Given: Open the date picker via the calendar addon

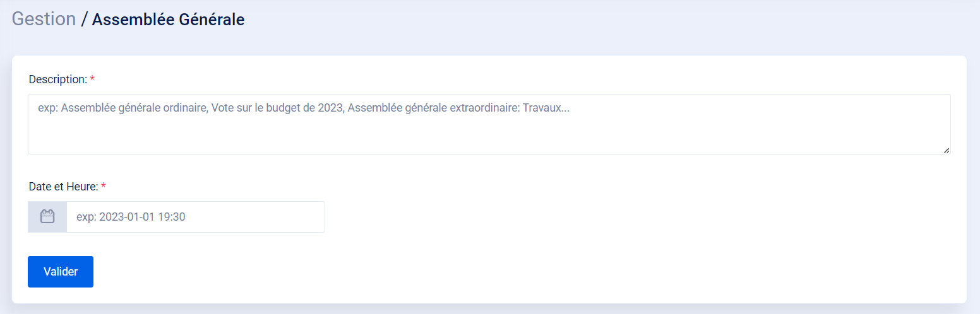Looking at the screenshot, I should pyautogui.click(x=47, y=217).
